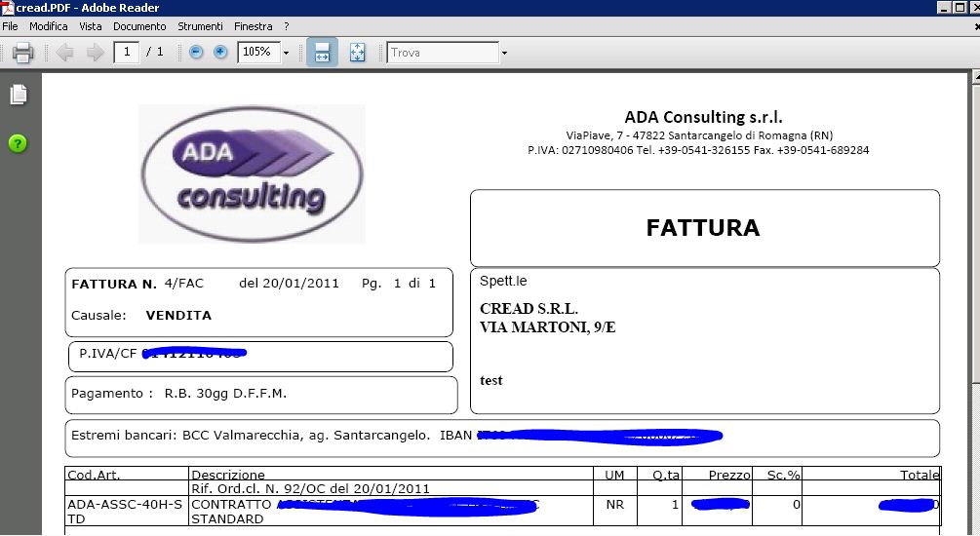Click the page number field

click(x=126, y=52)
